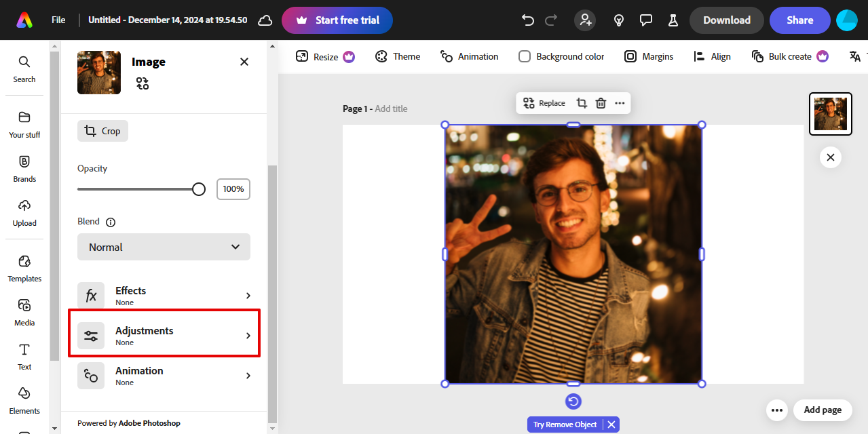The width and height of the screenshot is (868, 434).
Task: Expand the Adjustments section
Action: (164, 336)
